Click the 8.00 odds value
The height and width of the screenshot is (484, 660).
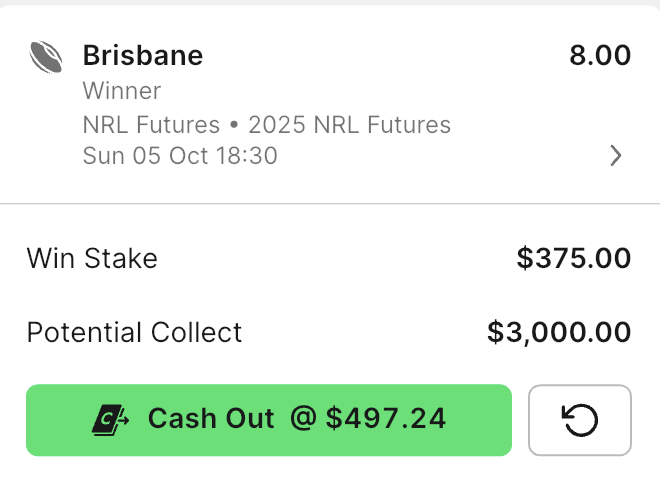600,55
